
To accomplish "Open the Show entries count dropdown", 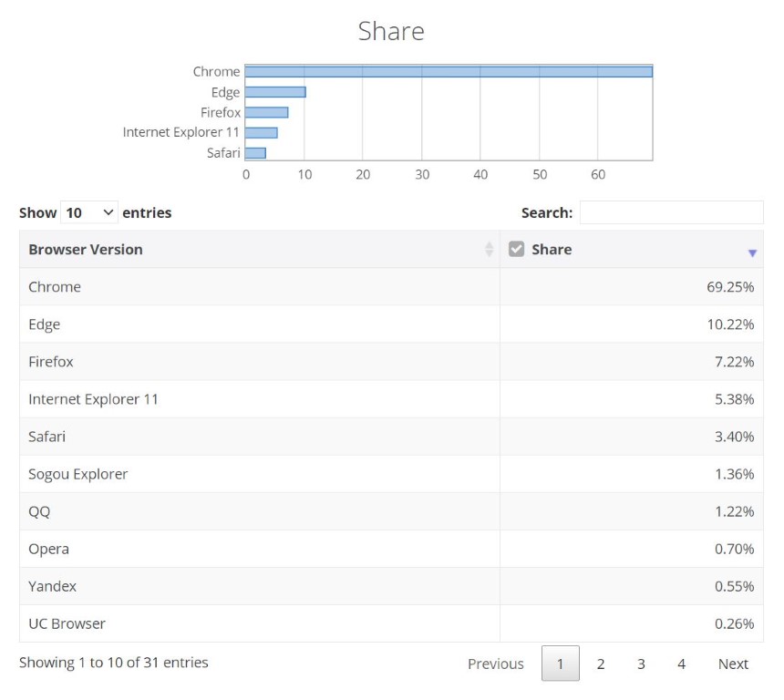I will click(89, 212).
